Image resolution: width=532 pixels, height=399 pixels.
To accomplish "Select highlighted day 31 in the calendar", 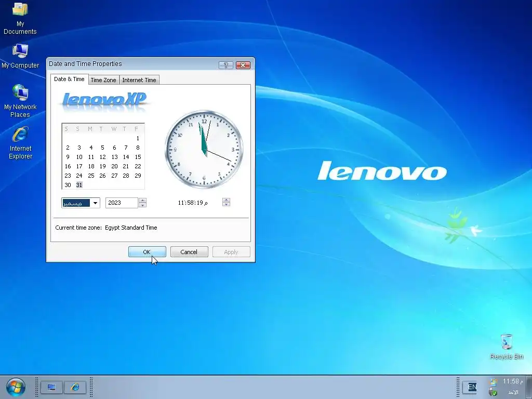I will [79, 185].
